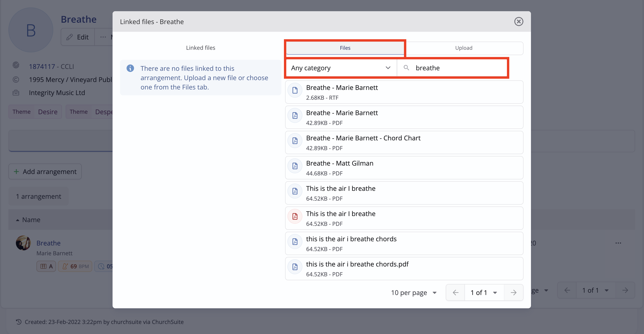Click the 69 BPM badge
Screen dimensions: 644x334
point(75,266)
